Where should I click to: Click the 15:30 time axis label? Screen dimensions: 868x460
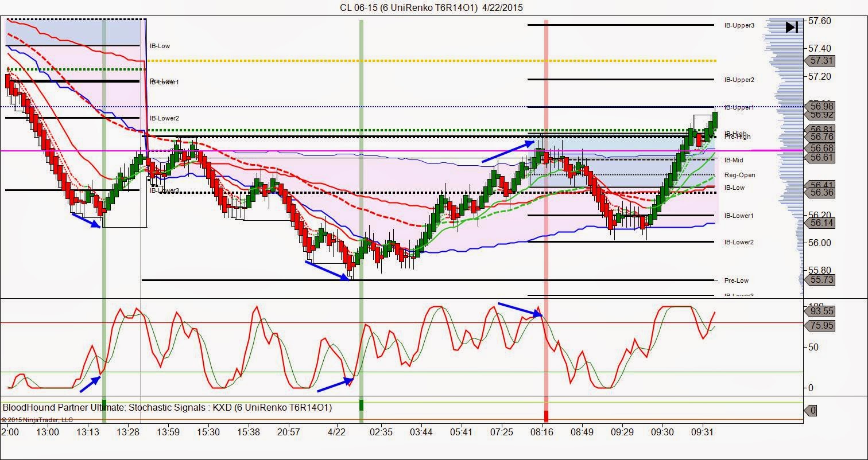tap(210, 432)
